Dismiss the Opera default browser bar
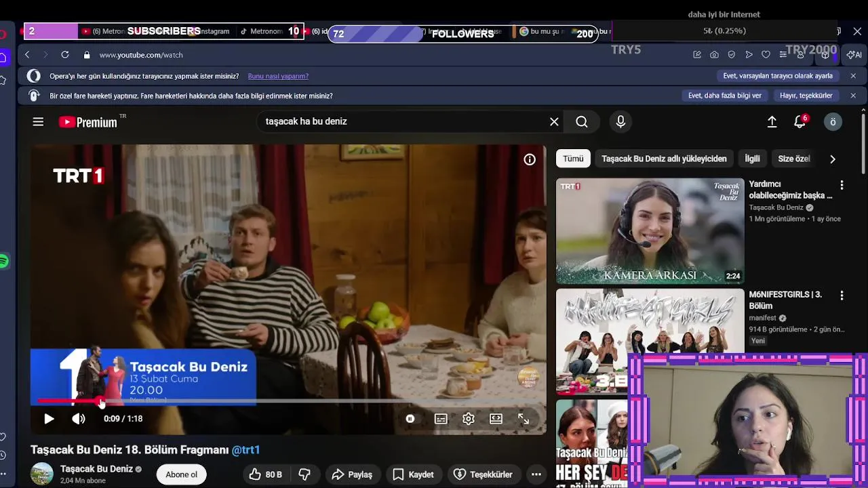The image size is (868, 488). point(853,76)
